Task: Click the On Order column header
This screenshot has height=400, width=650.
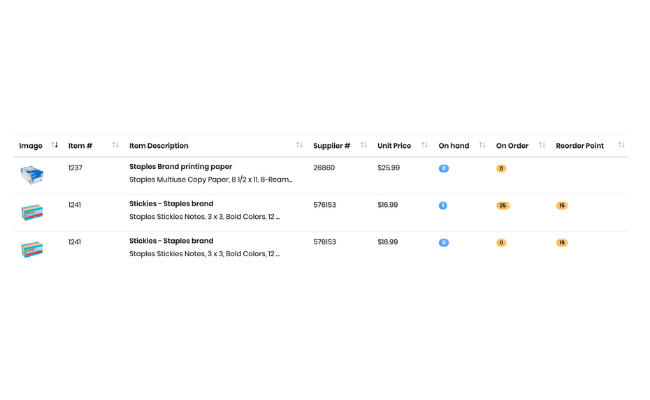Action: [x=512, y=146]
